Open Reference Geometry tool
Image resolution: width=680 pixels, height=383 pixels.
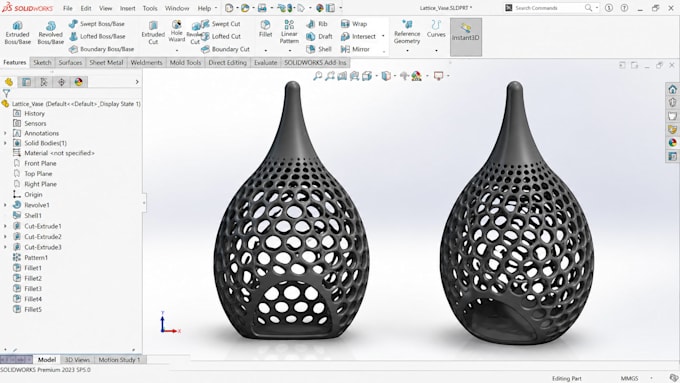click(x=407, y=32)
